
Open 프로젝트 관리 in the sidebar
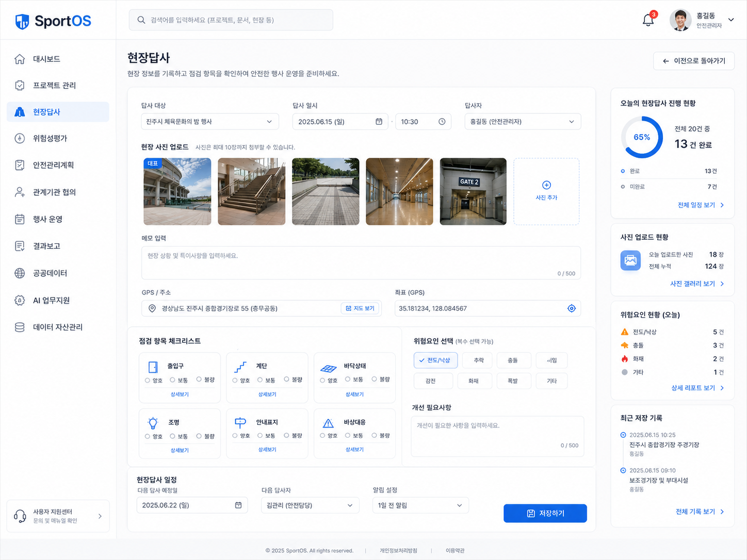coord(58,85)
